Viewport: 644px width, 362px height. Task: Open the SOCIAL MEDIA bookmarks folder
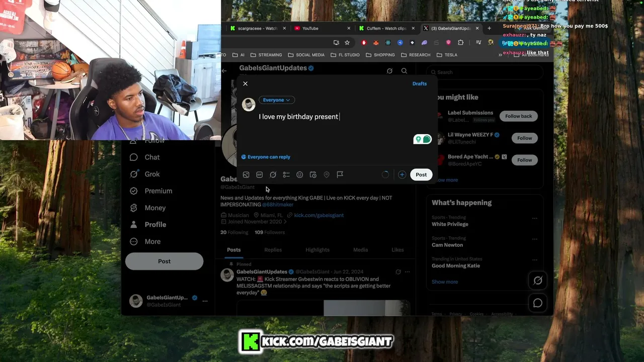tap(306, 55)
